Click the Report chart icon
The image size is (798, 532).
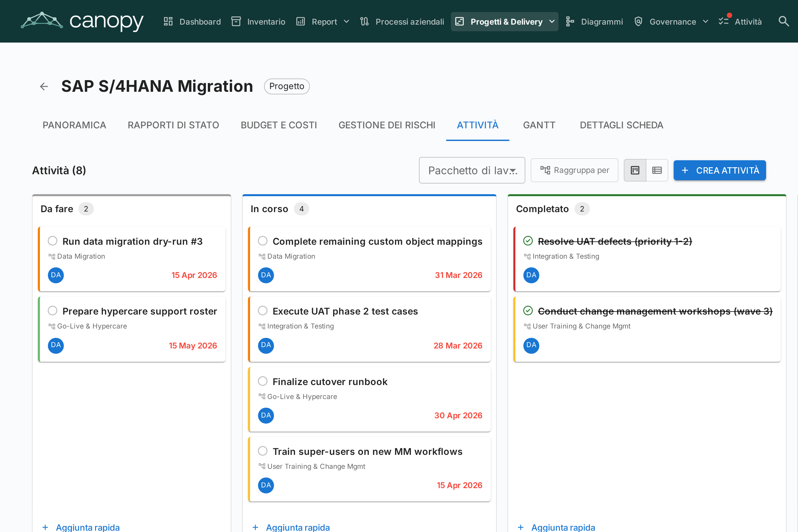click(301, 21)
